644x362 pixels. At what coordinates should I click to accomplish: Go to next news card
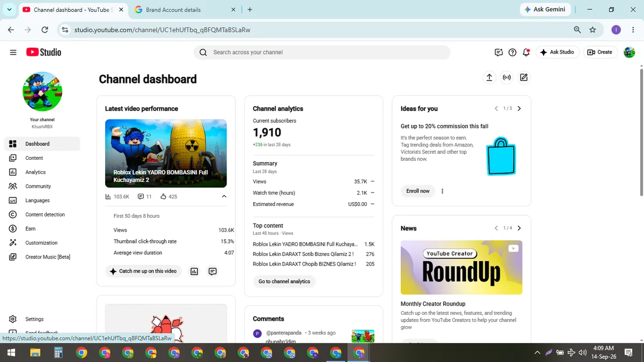click(x=519, y=228)
